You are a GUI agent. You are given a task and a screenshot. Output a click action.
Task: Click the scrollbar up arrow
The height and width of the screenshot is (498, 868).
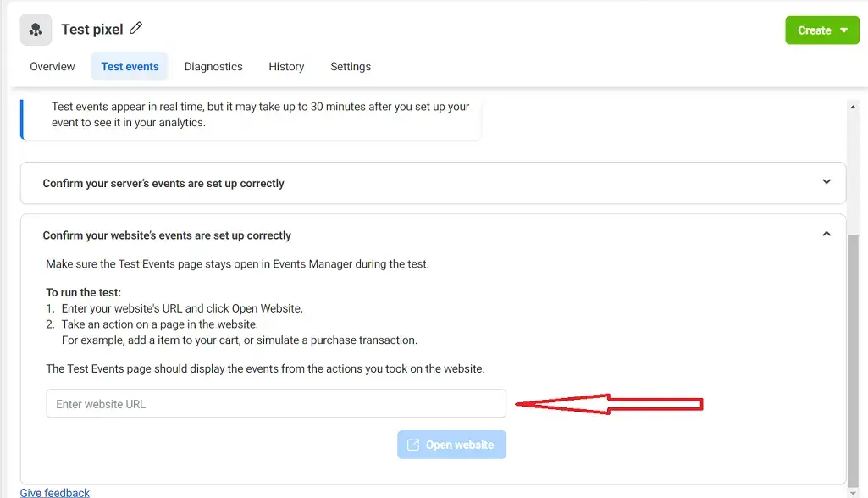click(x=853, y=107)
